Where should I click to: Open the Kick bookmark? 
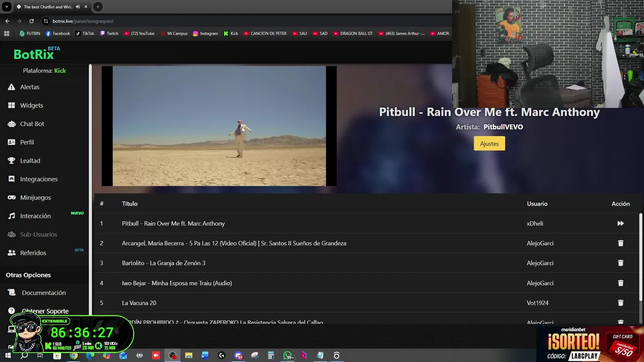pos(231,34)
